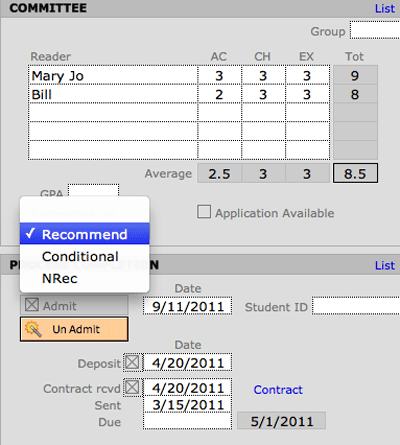Open the Committee section List link

click(385, 8)
